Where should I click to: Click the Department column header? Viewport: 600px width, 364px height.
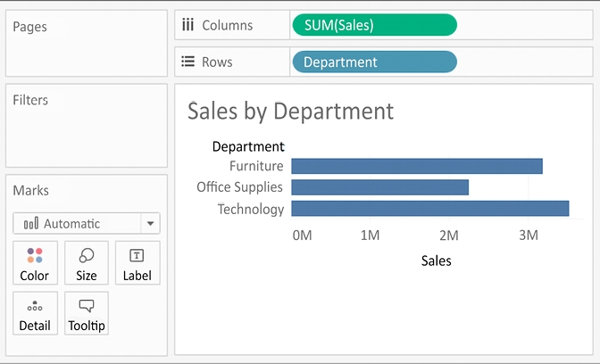click(248, 146)
